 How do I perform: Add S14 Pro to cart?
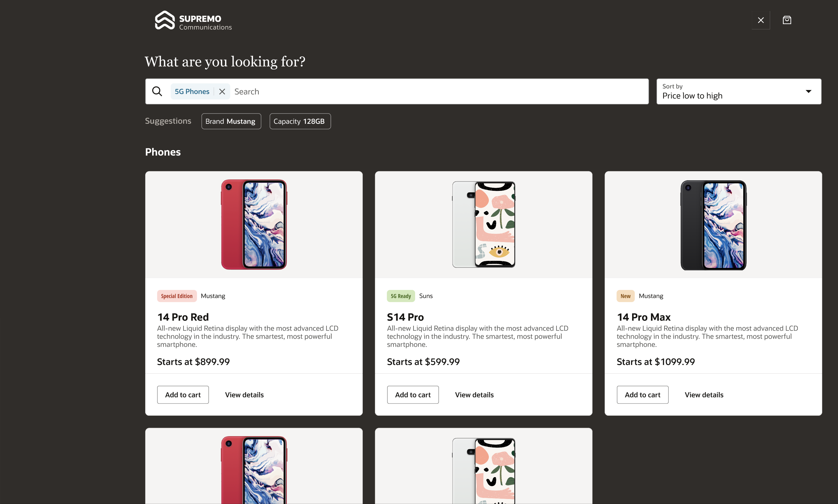click(x=413, y=395)
